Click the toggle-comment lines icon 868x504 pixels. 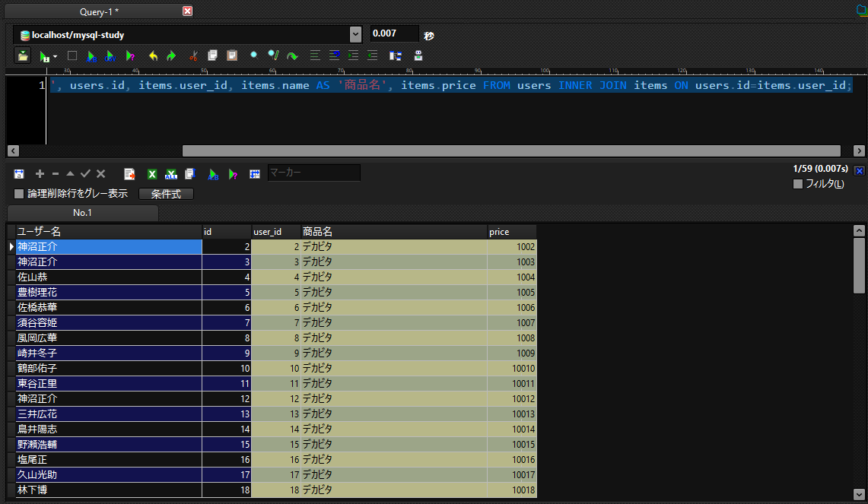tap(335, 55)
